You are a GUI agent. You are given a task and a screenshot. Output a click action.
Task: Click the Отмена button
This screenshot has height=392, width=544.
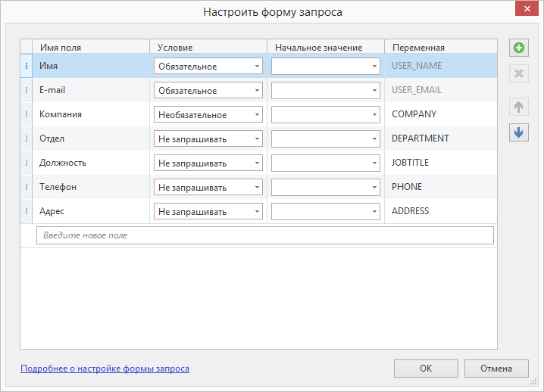point(496,369)
